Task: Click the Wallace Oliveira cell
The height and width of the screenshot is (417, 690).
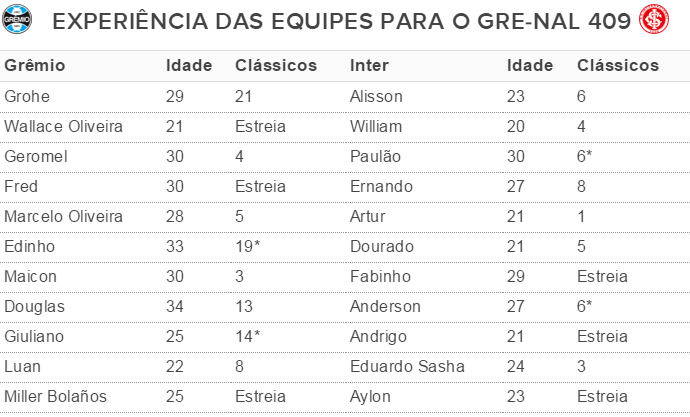Action: [63, 126]
